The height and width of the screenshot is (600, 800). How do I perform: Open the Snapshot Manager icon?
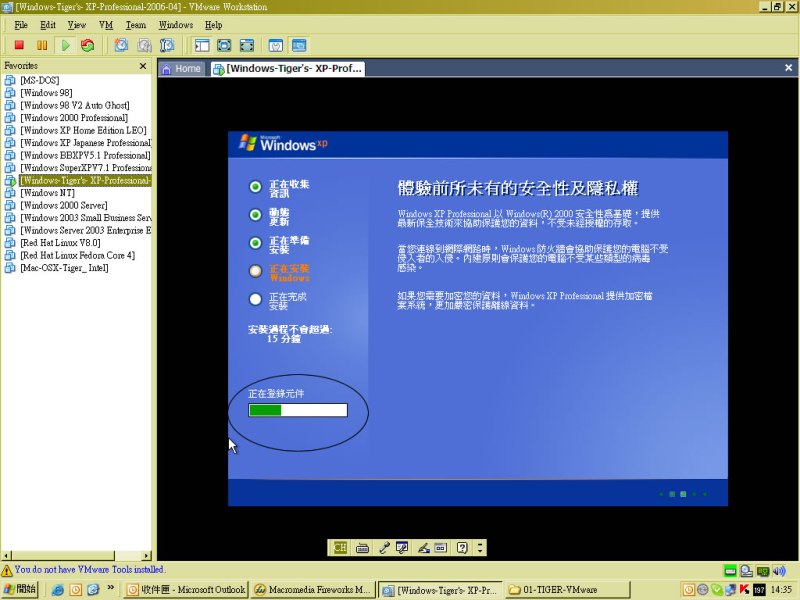tap(167, 45)
